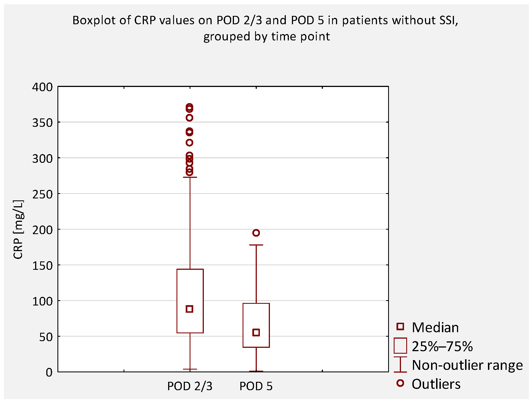This screenshot has height=403, width=532.
Task: Click the boxplot chart title text
Action: point(265,28)
